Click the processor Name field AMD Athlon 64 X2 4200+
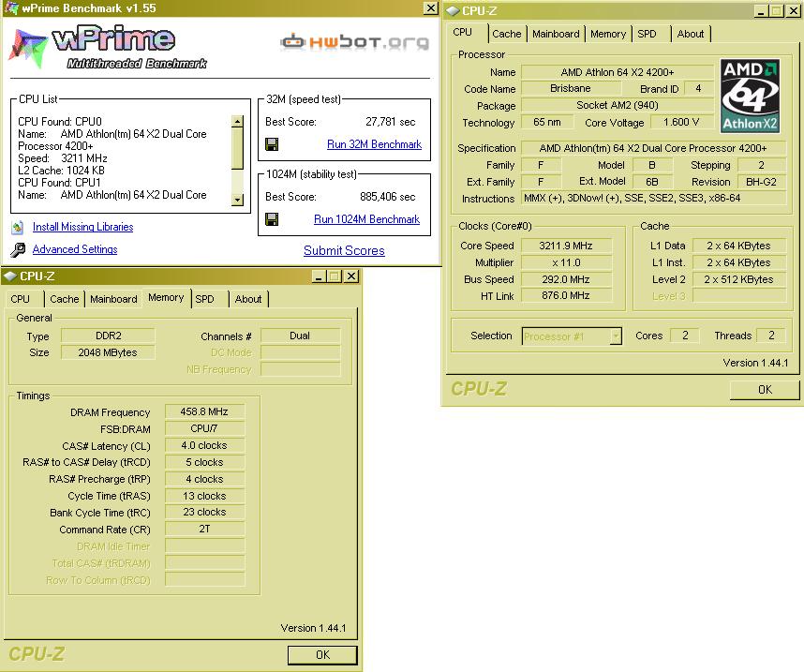This screenshot has height=672, width=804. [x=618, y=72]
